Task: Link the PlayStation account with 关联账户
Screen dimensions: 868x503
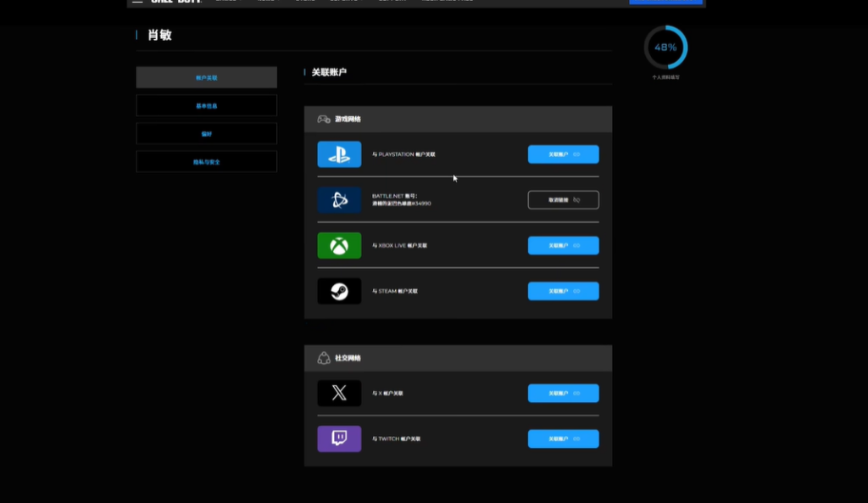Action: point(563,154)
